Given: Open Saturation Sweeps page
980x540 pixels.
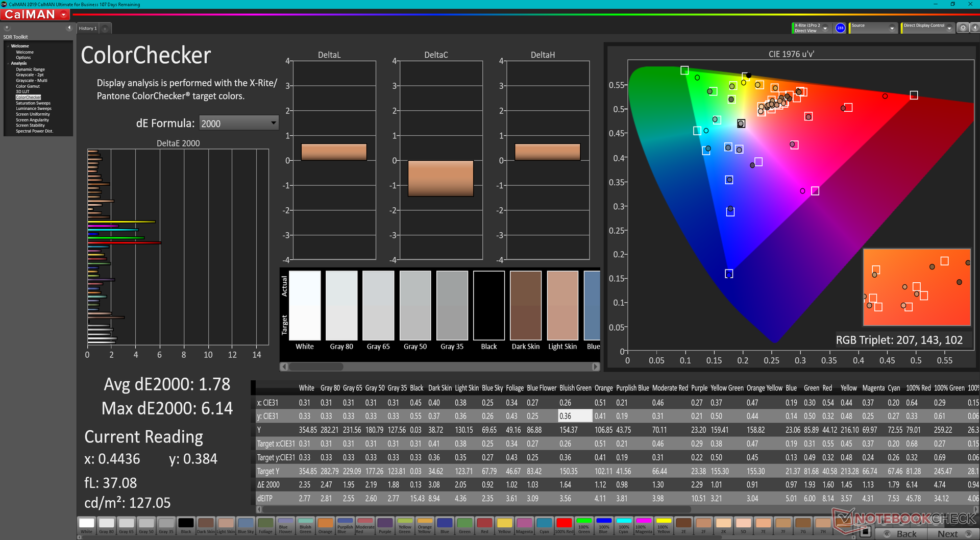Looking at the screenshot, I should tap(33, 103).
